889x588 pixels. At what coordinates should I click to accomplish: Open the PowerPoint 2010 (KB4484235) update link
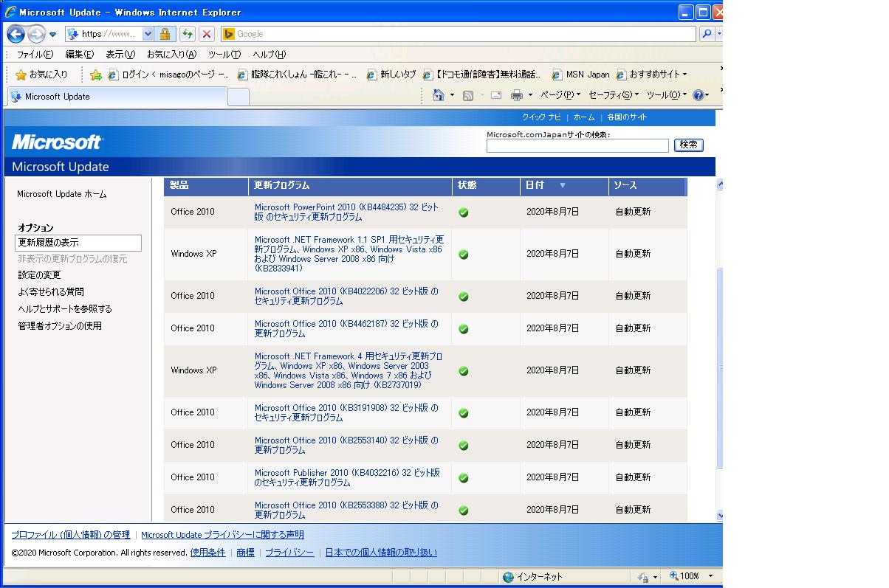coord(346,212)
